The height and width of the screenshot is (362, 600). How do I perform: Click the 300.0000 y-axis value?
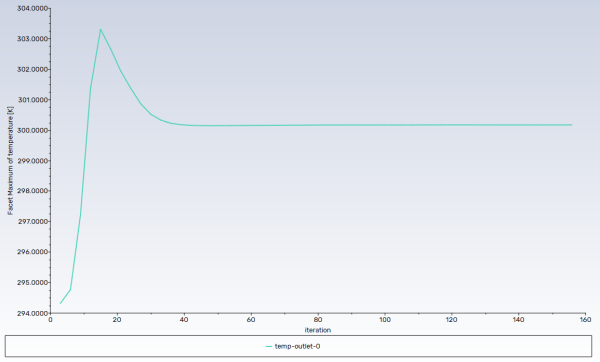(33, 130)
